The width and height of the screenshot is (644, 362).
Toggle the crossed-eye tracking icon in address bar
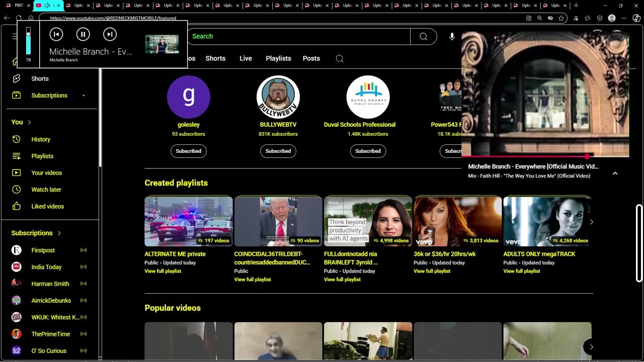coord(550,18)
